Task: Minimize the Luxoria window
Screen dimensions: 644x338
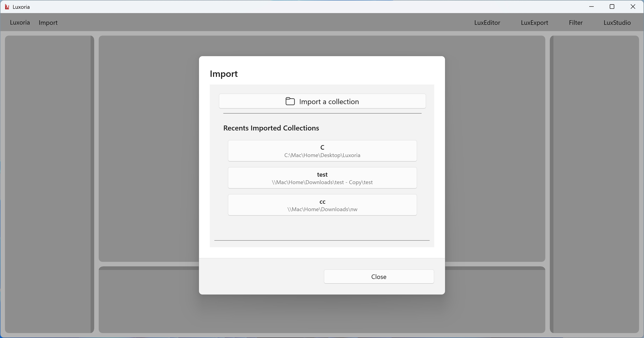Action: point(591,7)
